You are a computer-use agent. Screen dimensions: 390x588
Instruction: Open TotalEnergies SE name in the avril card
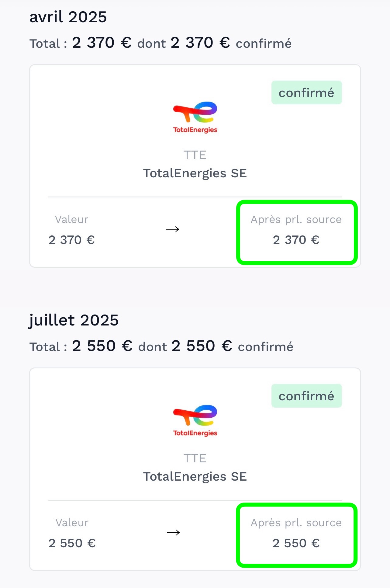[195, 173]
